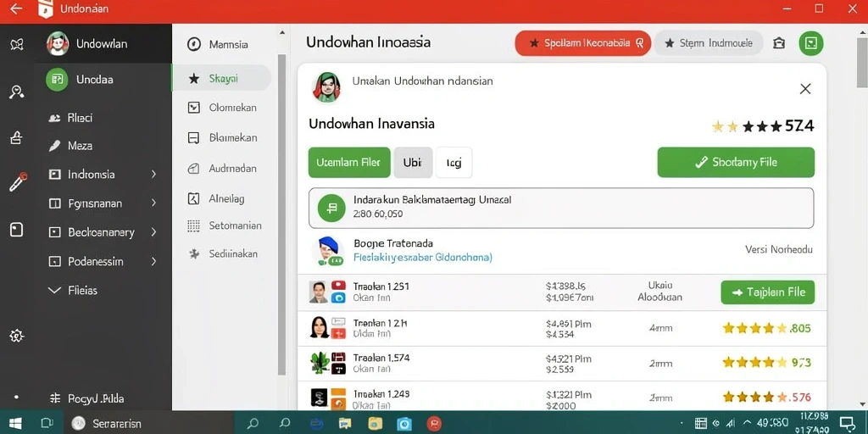
Task: Open the red round taskbar icon
Action: pos(435,424)
